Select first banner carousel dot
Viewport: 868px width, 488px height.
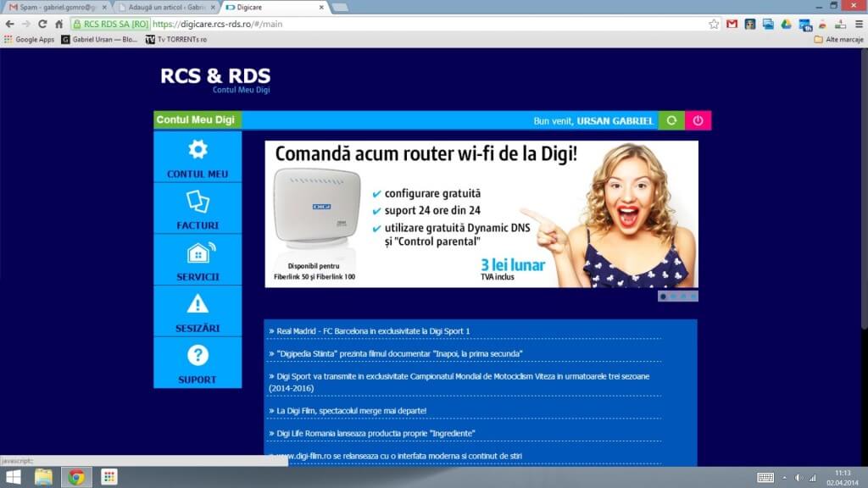663,297
